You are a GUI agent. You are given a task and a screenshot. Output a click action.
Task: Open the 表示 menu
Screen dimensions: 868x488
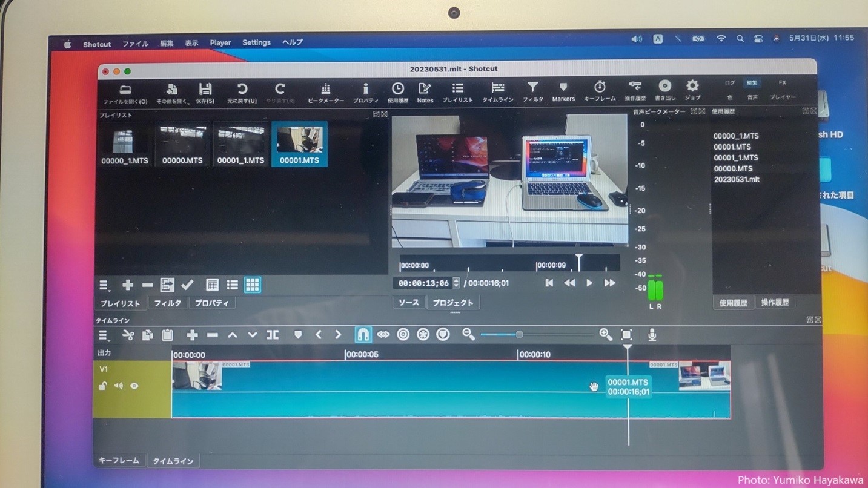click(191, 44)
